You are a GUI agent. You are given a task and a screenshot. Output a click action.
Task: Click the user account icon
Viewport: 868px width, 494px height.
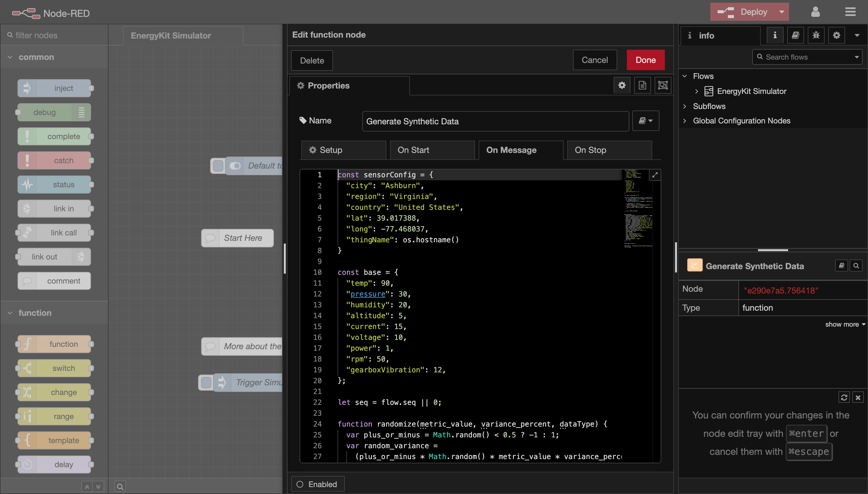click(815, 12)
